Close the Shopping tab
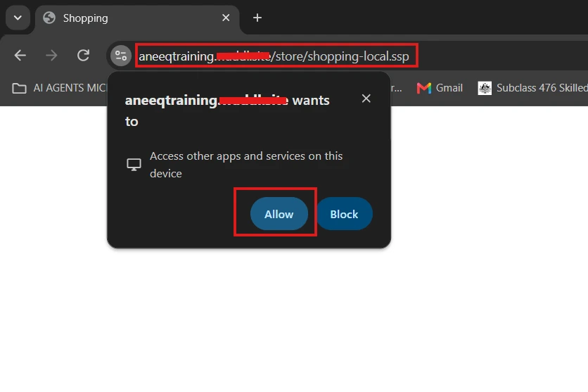Image resolution: width=588 pixels, height=392 pixels. 226,18
